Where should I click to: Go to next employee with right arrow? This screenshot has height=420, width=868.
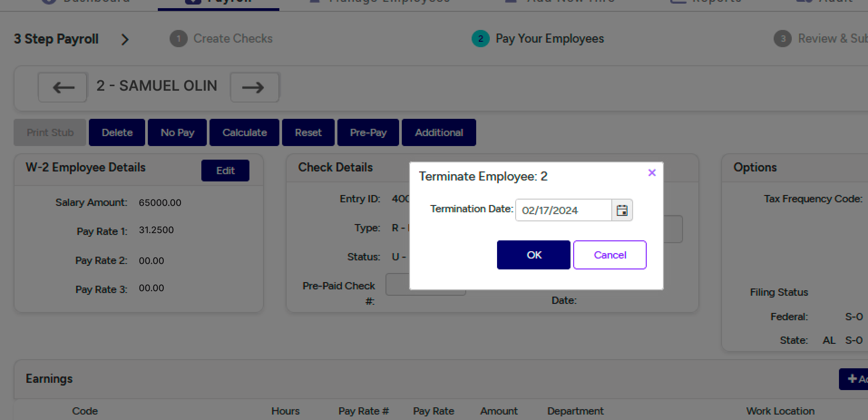point(254,87)
